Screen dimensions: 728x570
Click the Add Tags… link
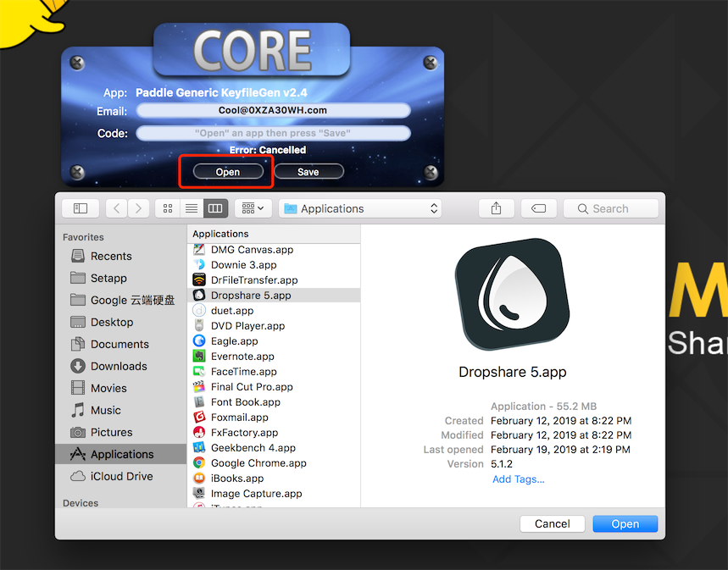tap(518, 479)
